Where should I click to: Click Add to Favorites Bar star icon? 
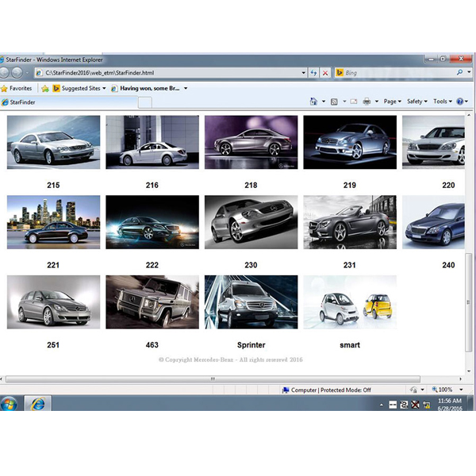coord(45,89)
